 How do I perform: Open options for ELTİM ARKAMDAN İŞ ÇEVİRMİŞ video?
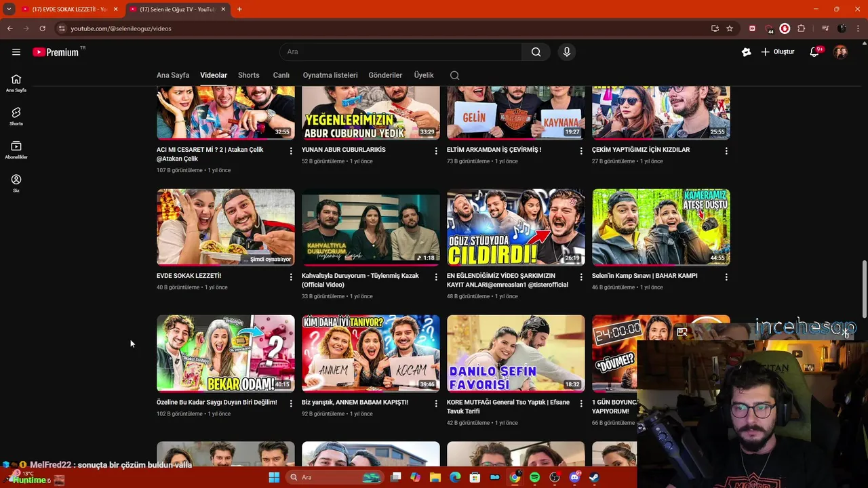coord(581,150)
